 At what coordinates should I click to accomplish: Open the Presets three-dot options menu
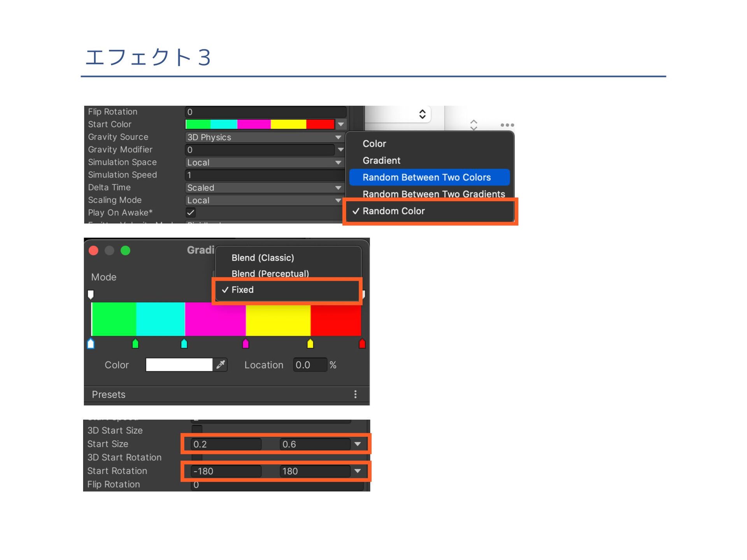coord(355,394)
